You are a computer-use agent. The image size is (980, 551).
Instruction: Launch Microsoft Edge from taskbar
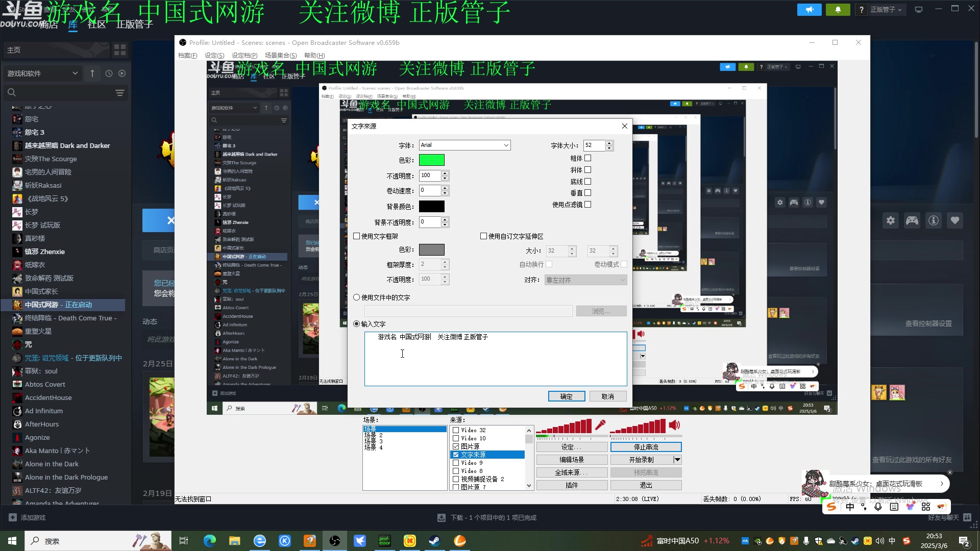pos(210,541)
